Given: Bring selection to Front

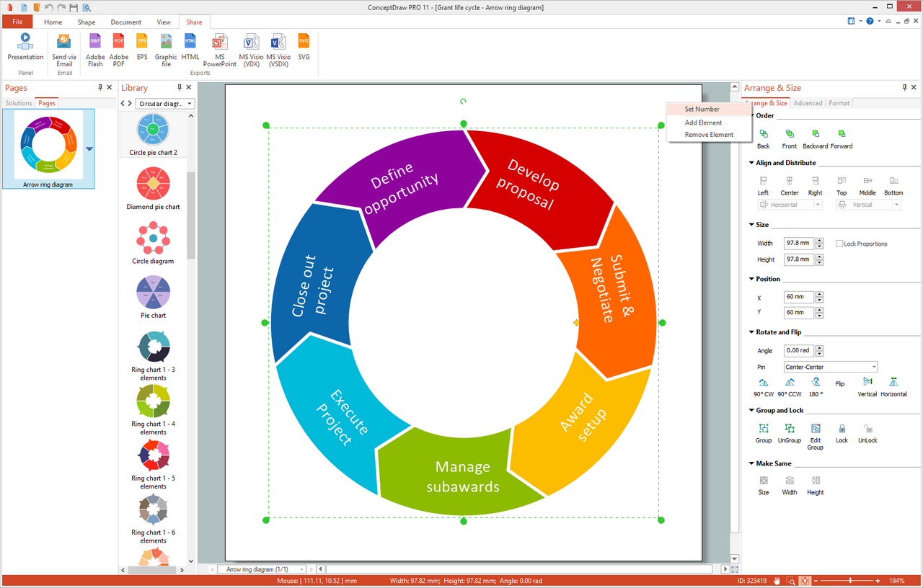Looking at the screenshot, I should pos(790,138).
